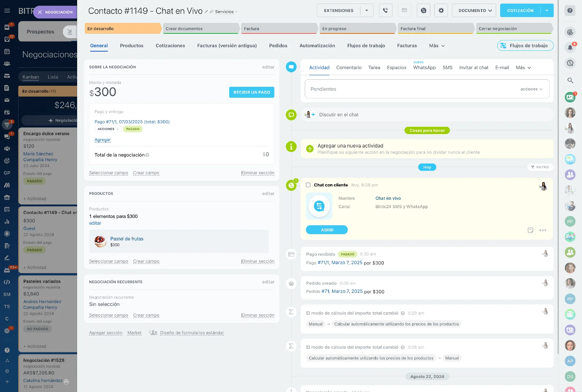
Task: Check the Chat con cliente checkbox
Action: 308,185
